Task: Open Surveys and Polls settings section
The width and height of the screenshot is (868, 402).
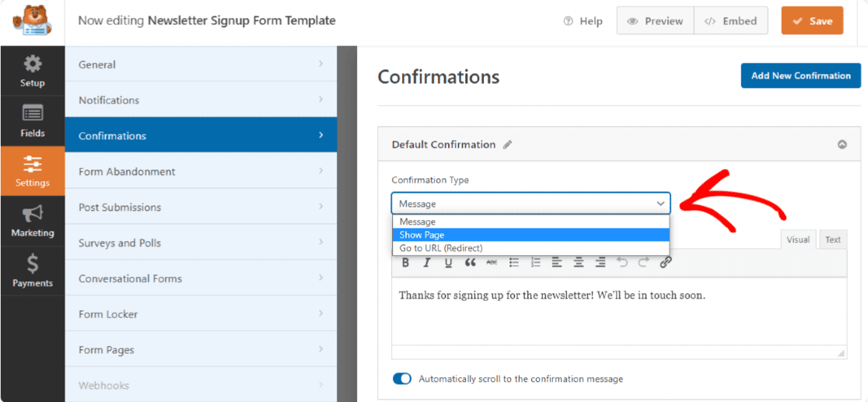Action: pos(201,243)
